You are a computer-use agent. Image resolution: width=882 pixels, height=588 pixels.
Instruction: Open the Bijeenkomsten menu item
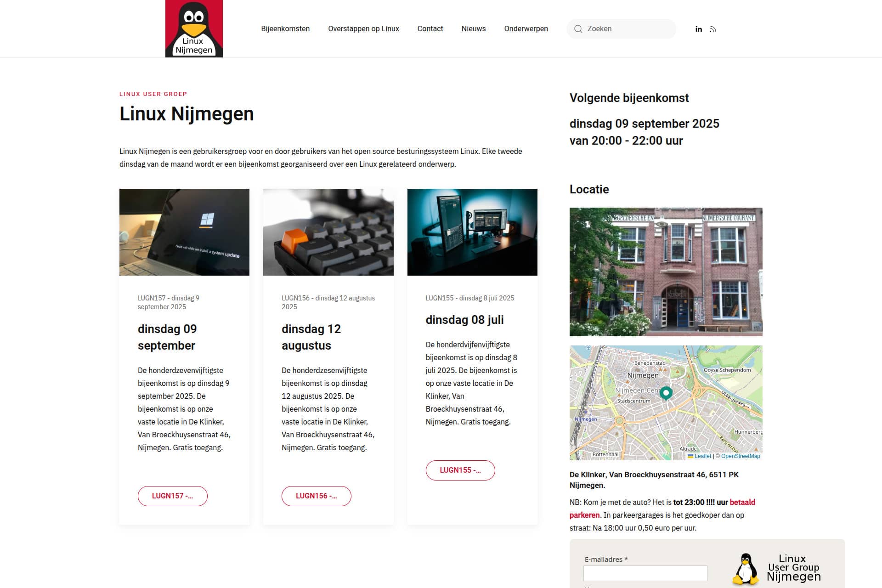tap(285, 28)
